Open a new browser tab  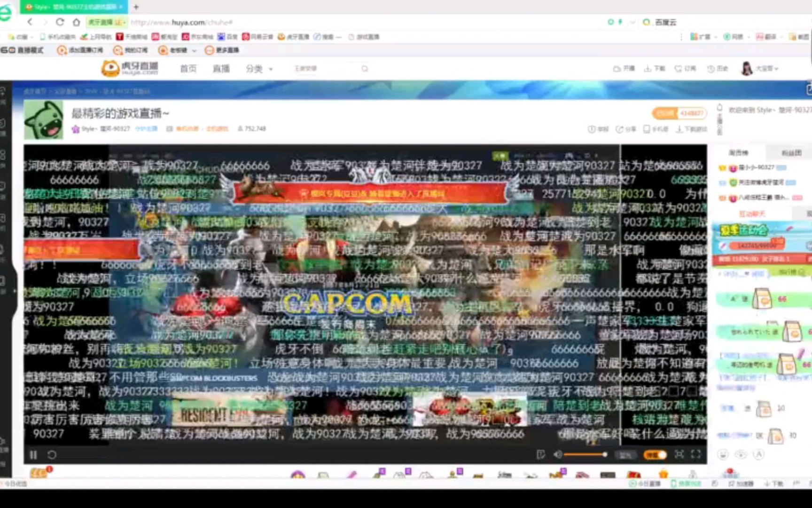pos(136,7)
